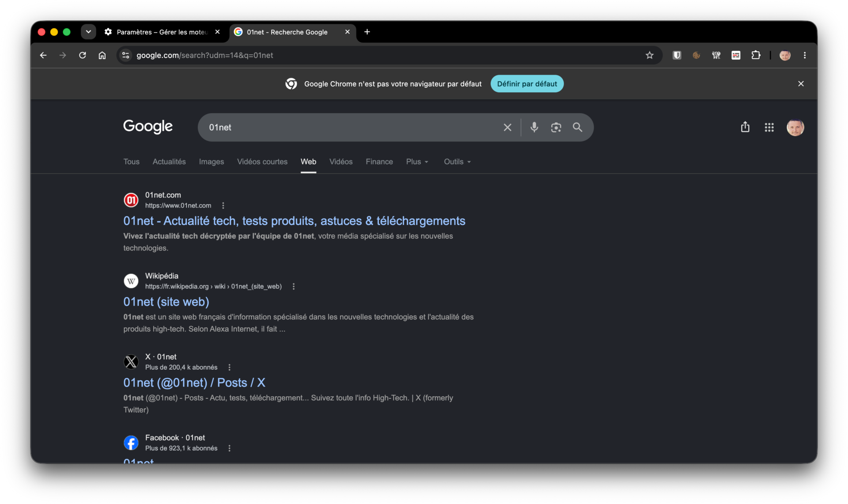
Task: Open the tab search dropdown
Action: click(x=88, y=32)
